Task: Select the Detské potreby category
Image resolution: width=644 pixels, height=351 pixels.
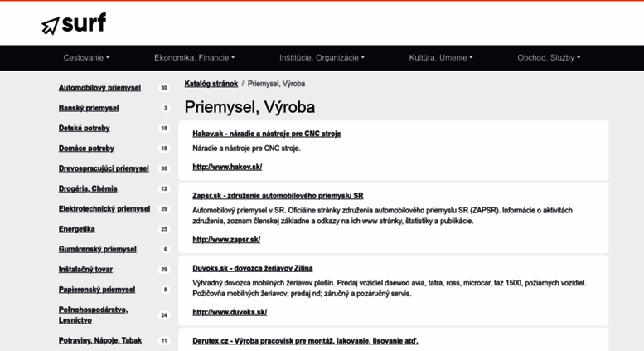Action: (85, 129)
